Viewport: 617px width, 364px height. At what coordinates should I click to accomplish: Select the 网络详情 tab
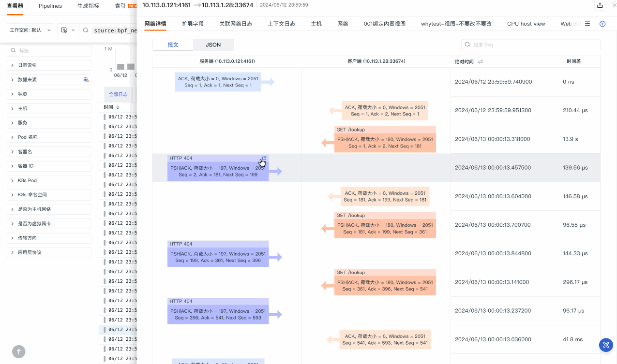tap(155, 24)
